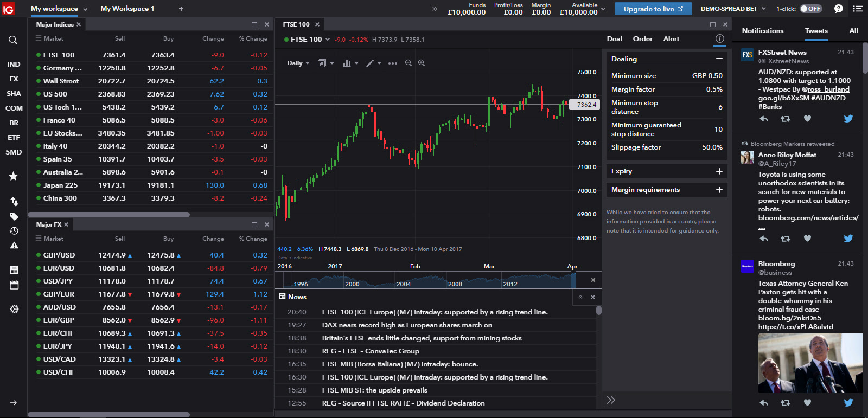Image resolution: width=868 pixels, height=418 pixels.
Task: Open the chart type dropdown
Action: pos(325,63)
